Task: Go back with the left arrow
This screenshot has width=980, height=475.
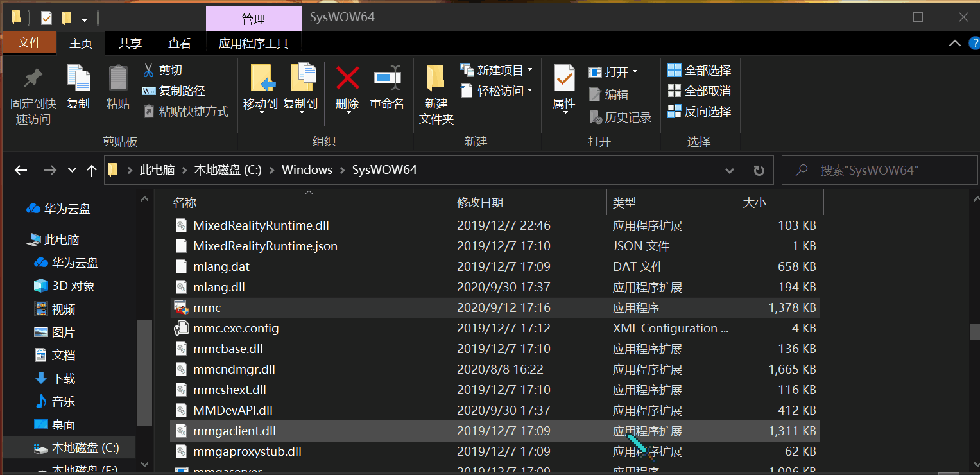Action: (x=21, y=170)
